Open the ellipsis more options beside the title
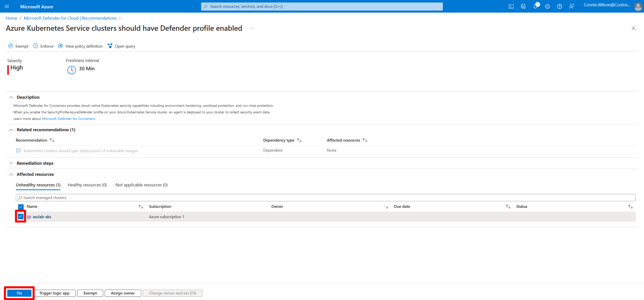The width and height of the screenshot is (644, 300). tap(252, 28)
